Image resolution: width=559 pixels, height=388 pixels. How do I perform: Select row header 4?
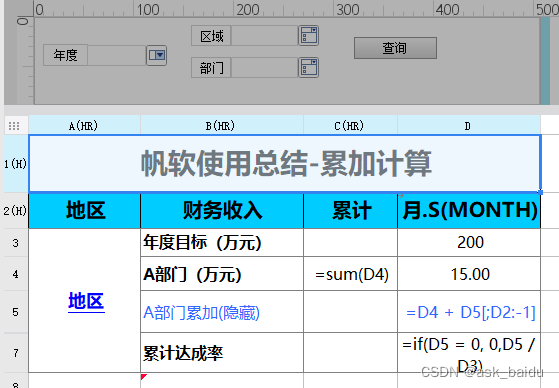click(16, 274)
